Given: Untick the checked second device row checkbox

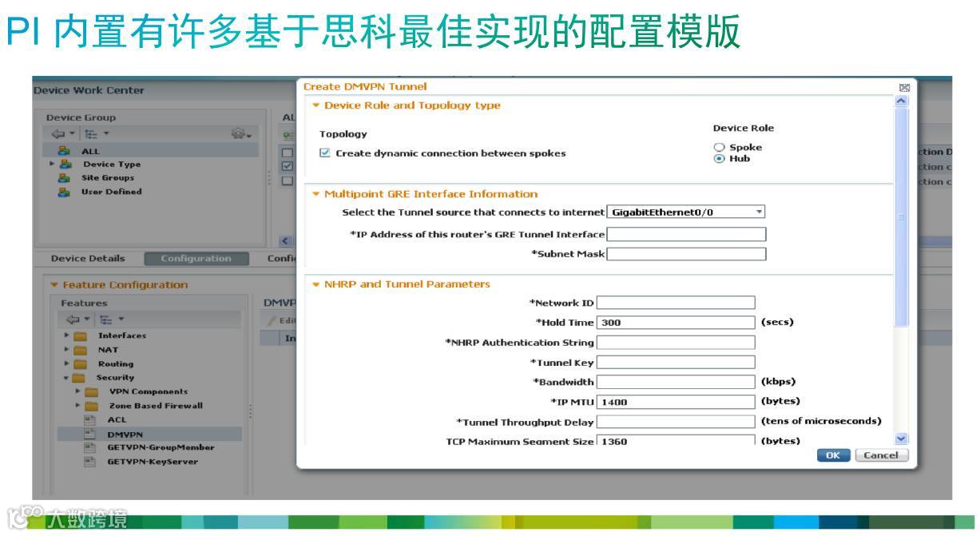Looking at the screenshot, I should 288,167.
